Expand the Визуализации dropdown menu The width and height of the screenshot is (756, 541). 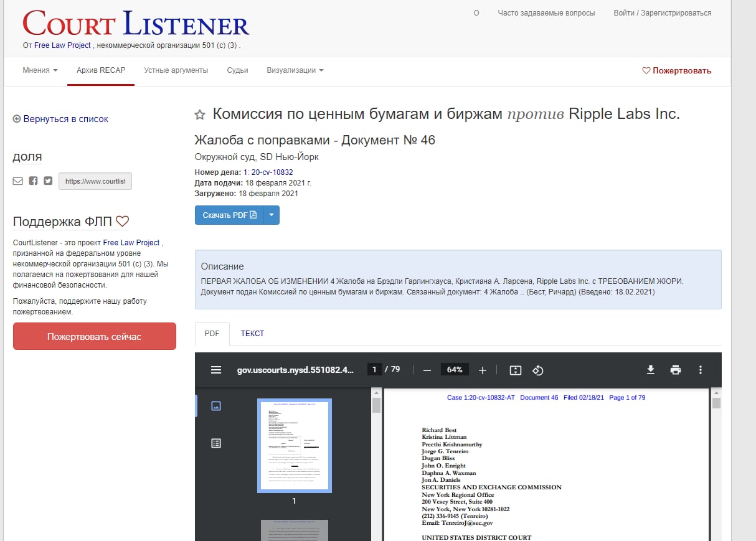295,70
